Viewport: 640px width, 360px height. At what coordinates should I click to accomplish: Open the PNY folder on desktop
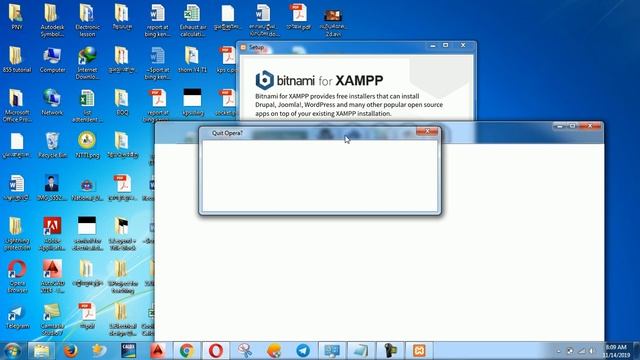coord(16,17)
